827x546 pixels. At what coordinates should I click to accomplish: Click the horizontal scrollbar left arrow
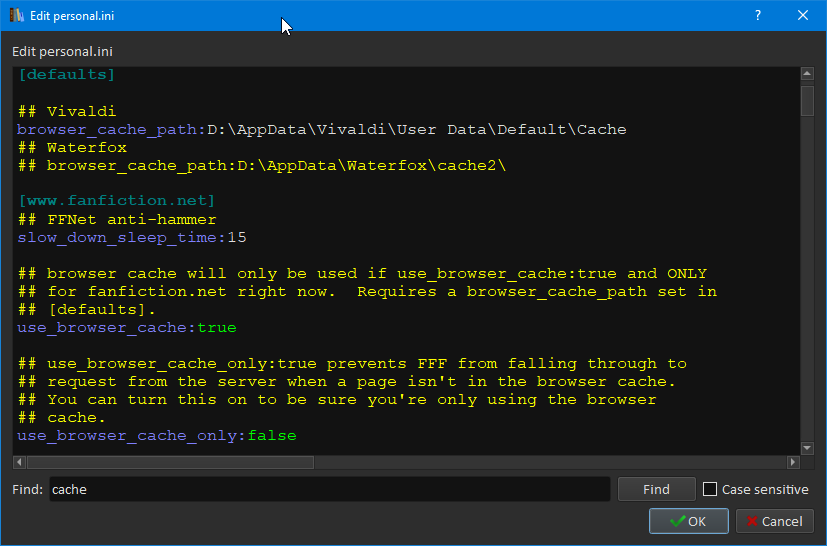pos(19,462)
